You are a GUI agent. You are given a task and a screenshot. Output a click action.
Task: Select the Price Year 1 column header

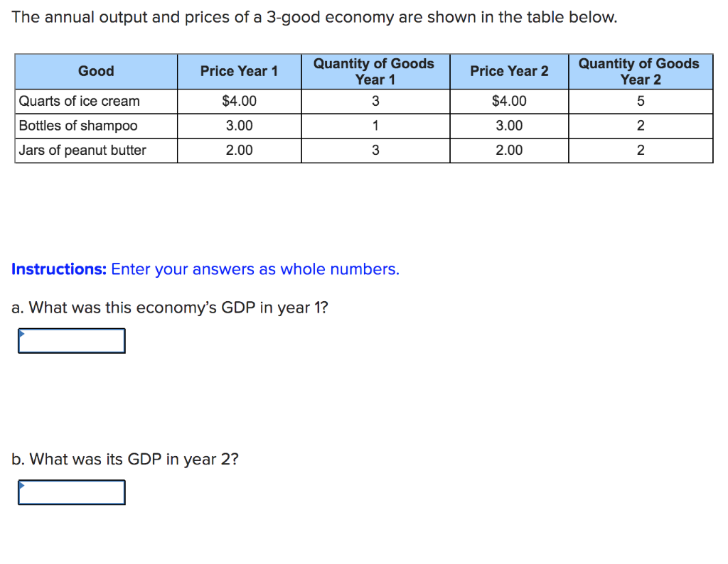[239, 71]
